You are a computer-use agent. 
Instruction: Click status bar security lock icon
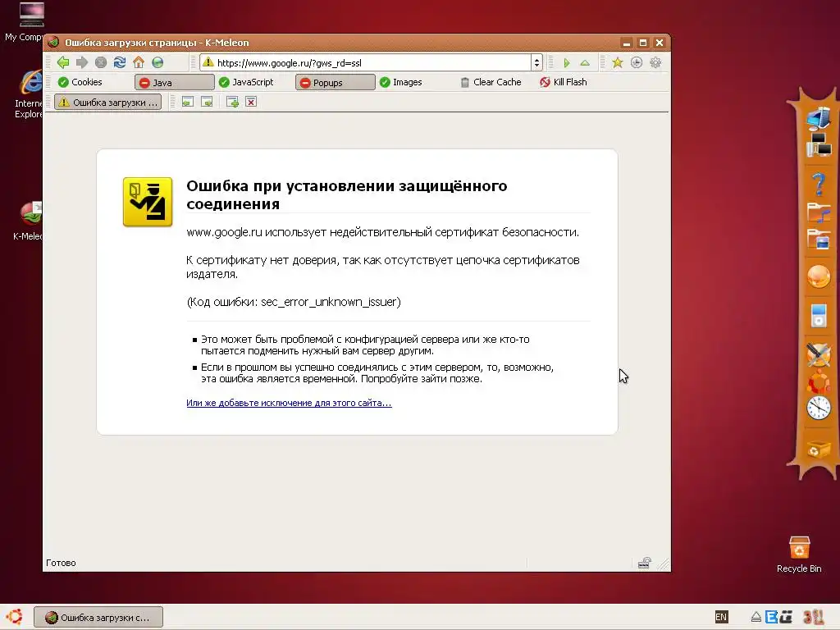click(645, 563)
